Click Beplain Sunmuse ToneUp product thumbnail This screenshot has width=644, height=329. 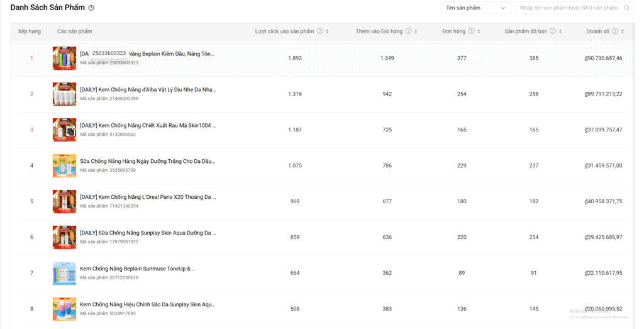(x=64, y=273)
